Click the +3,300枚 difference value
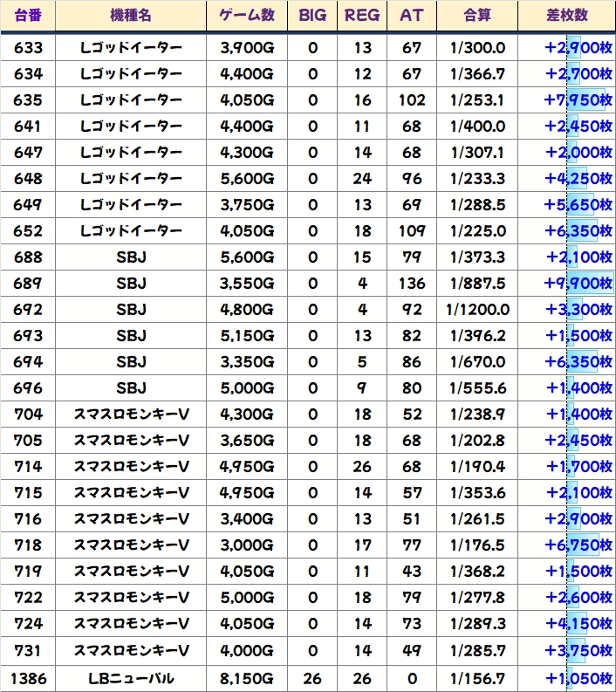The width and height of the screenshot is (616, 692). click(578, 310)
